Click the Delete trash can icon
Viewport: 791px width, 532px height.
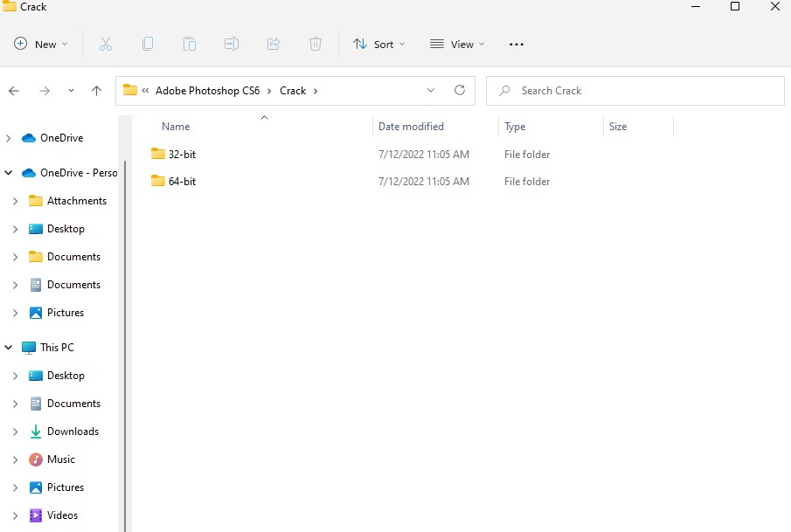pos(316,44)
